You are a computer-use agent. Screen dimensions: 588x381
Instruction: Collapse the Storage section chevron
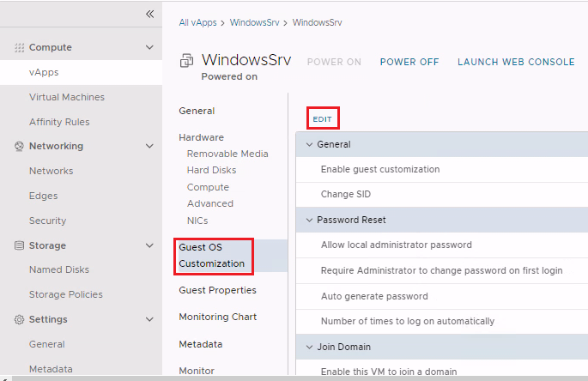click(x=149, y=246)
